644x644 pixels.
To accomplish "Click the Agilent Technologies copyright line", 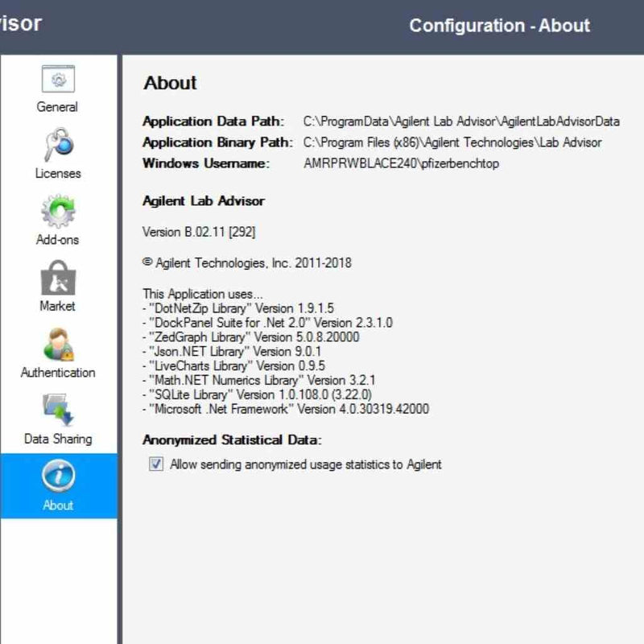I will pyautogui.click(x=247, y=263).
